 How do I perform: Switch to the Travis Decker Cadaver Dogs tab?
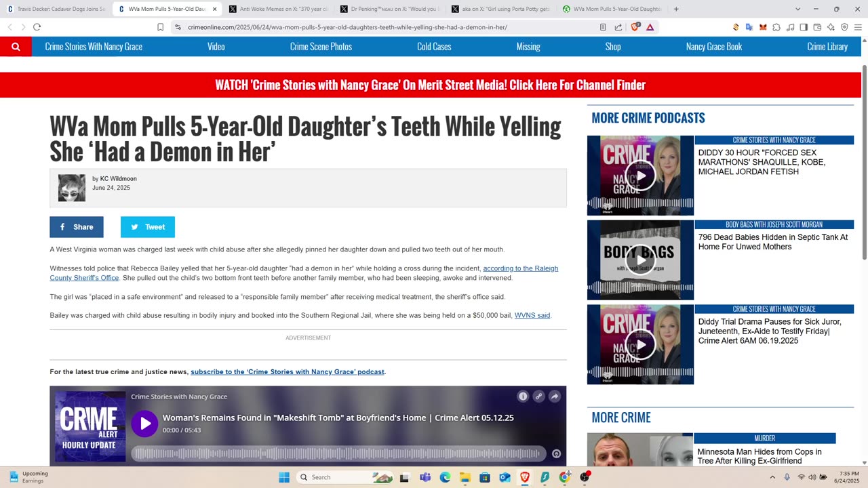click(56, 9)
